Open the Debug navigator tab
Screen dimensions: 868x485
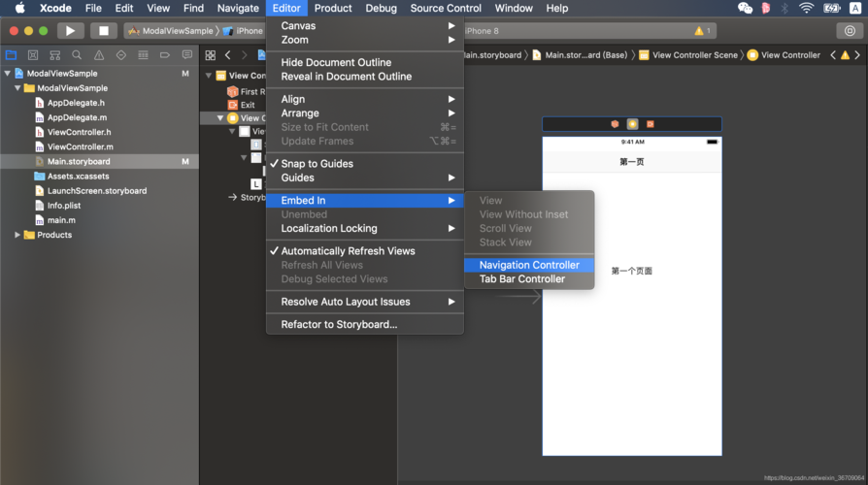(x=143, y=54)
